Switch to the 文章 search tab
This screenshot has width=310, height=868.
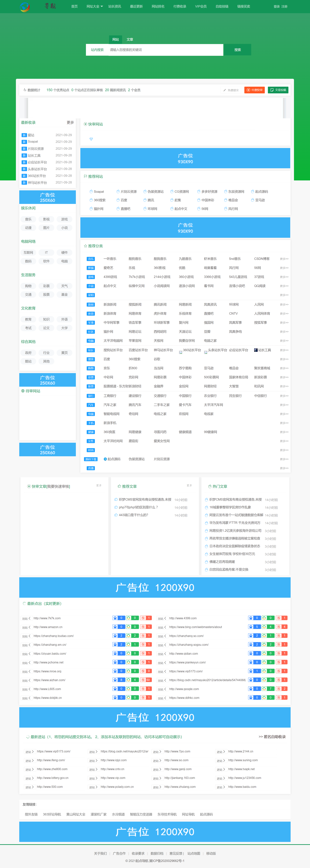(x=130, y=39)
